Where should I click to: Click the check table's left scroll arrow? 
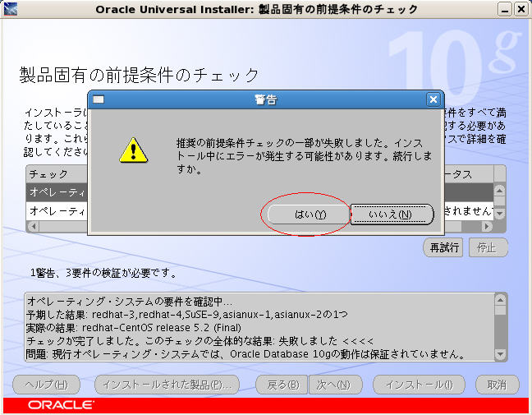33,226
